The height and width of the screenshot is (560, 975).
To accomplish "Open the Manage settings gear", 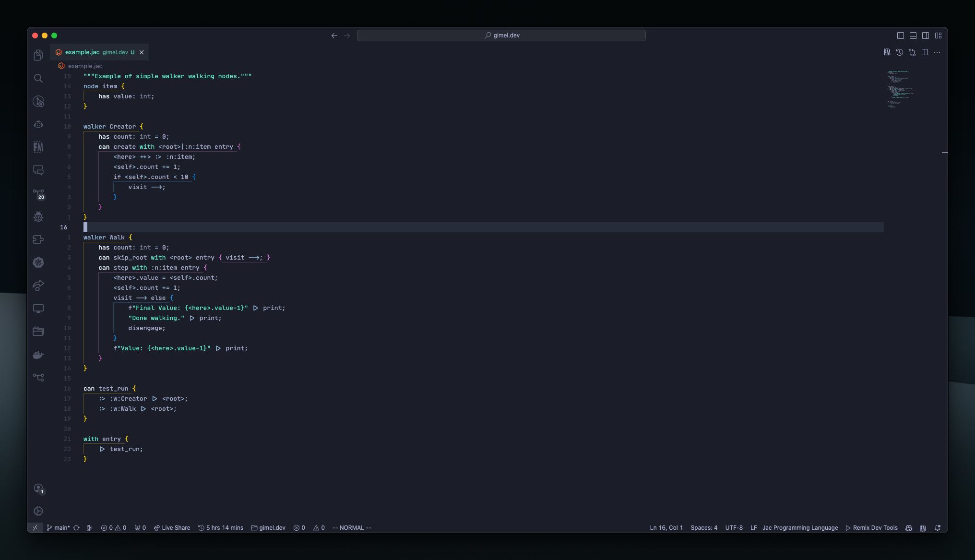I will coord(39,511).
